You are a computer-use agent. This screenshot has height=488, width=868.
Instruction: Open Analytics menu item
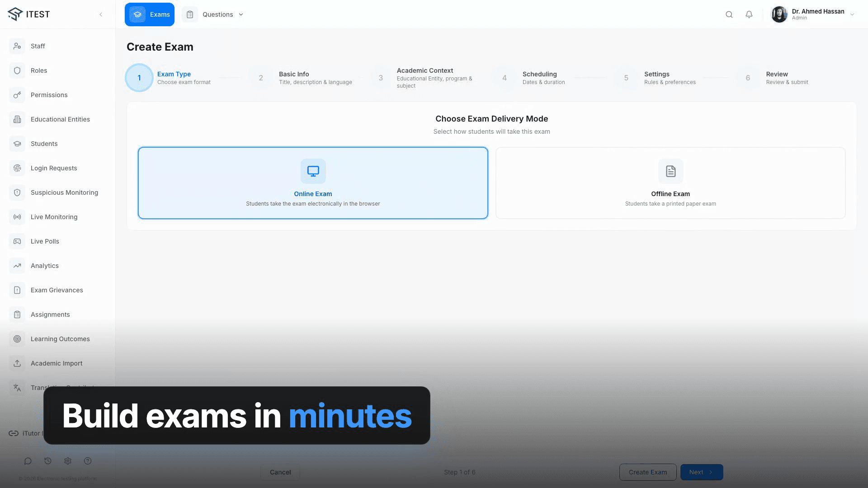click(x=58, y=266)
